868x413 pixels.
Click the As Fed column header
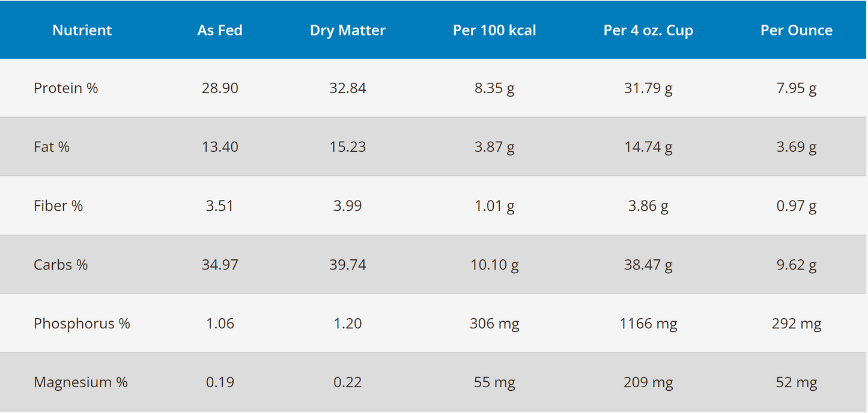(220, 31)
